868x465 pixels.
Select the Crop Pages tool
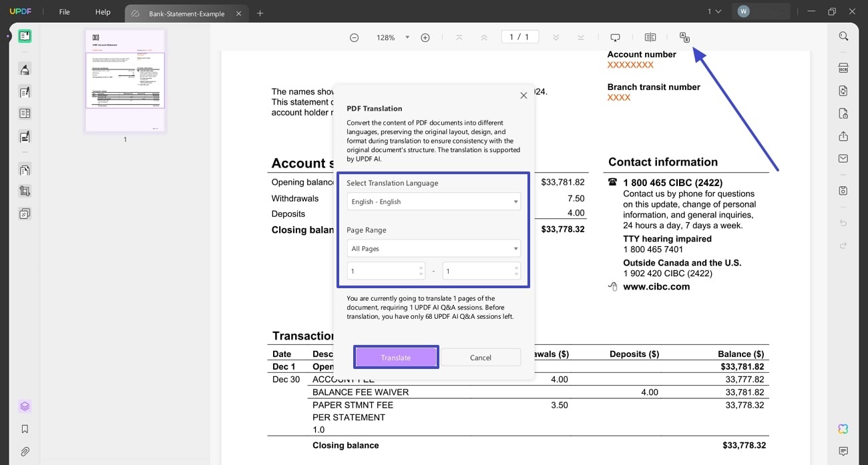point(25,191)
